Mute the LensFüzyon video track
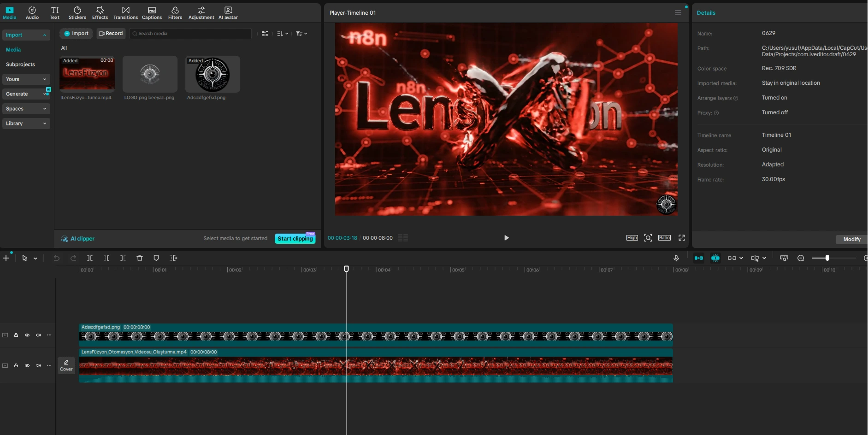This screenshot has width=868, height=435. [x=38, y=365]
